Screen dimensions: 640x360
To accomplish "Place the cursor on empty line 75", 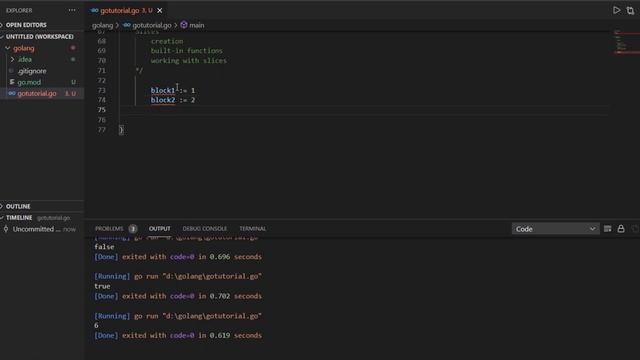I will pyautogui.click(x=363, y=110).
